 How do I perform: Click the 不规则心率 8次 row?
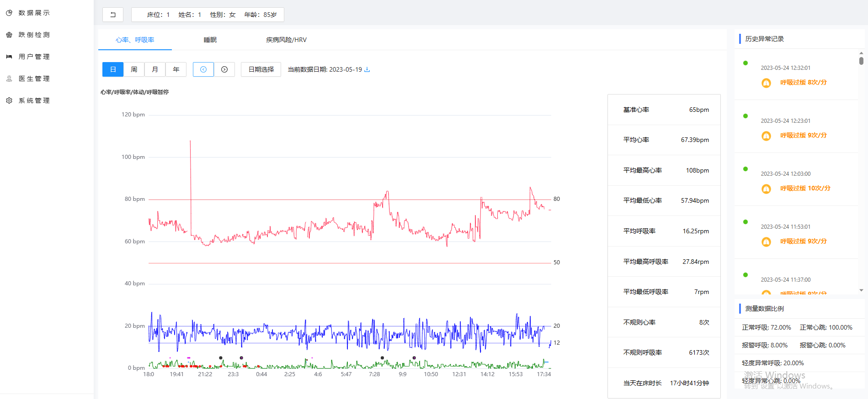click(x=664, y=322)
